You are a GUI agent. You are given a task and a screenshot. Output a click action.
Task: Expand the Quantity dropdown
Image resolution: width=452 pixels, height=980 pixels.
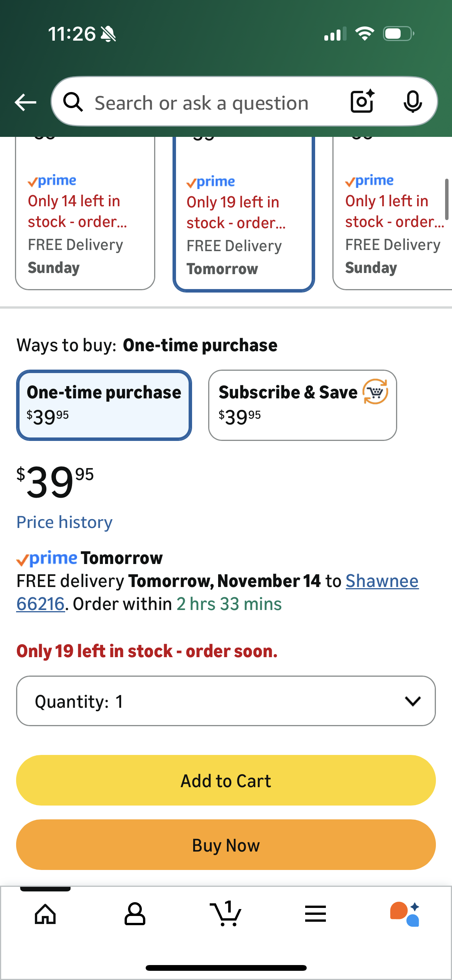[x=226, y=701]
